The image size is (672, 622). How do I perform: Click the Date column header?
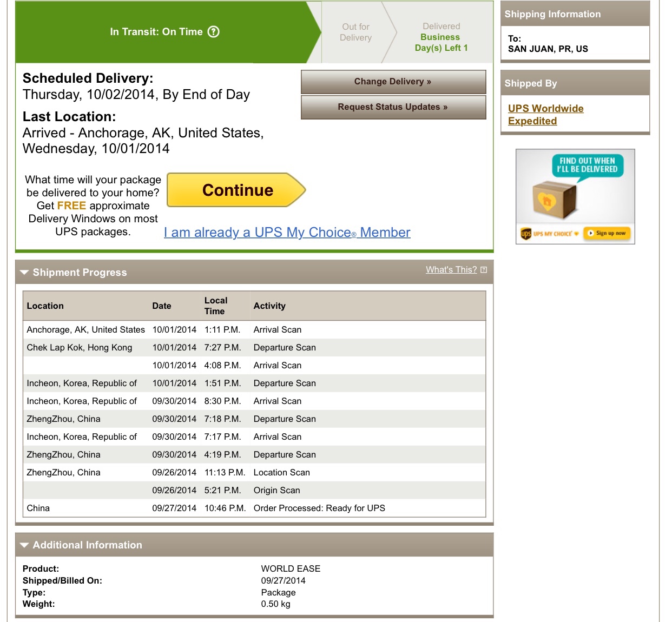coord(162,306)
